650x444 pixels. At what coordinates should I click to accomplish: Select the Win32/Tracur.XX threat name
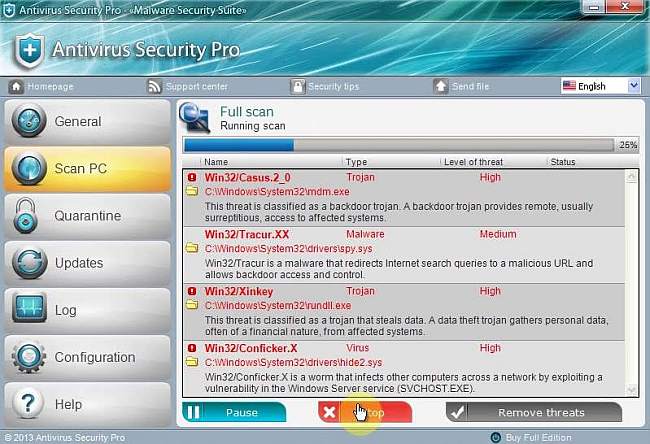click(x=247, y=234)
